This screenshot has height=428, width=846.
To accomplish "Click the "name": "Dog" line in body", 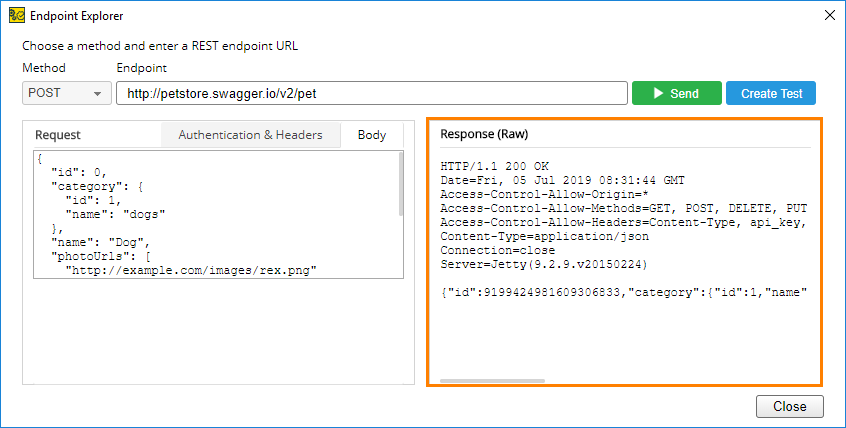I will 100,242.
